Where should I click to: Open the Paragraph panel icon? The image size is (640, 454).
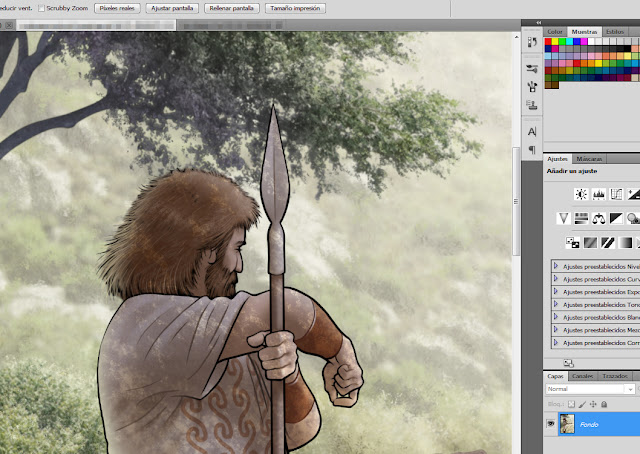click(532, 150)
